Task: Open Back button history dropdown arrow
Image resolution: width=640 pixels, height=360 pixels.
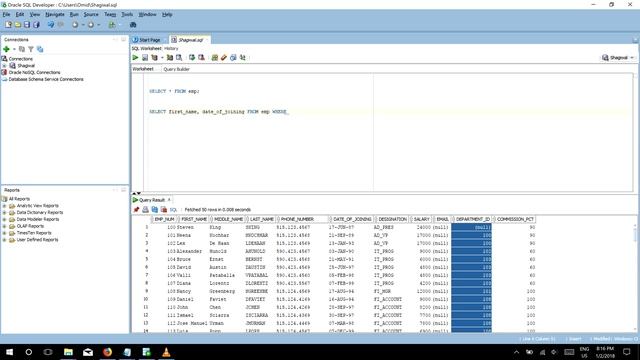Action: pyautogui.click(x=83, y=25)
